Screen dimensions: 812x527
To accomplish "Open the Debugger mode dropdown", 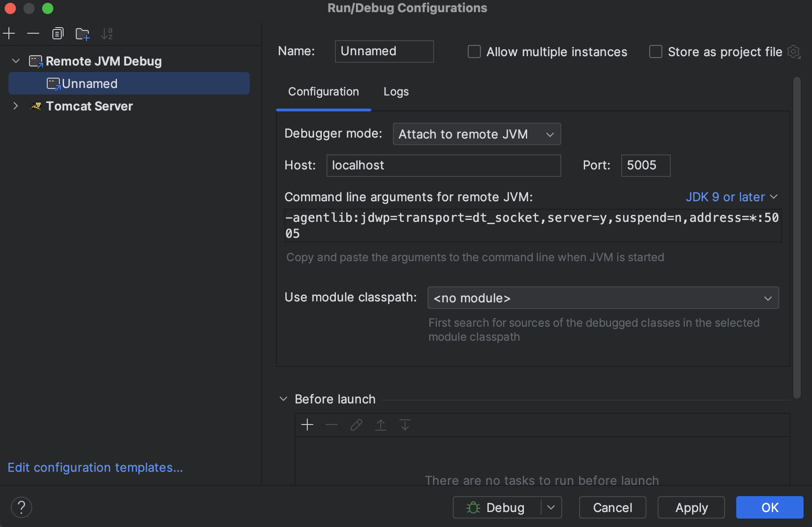I will (x=477, y=134).
